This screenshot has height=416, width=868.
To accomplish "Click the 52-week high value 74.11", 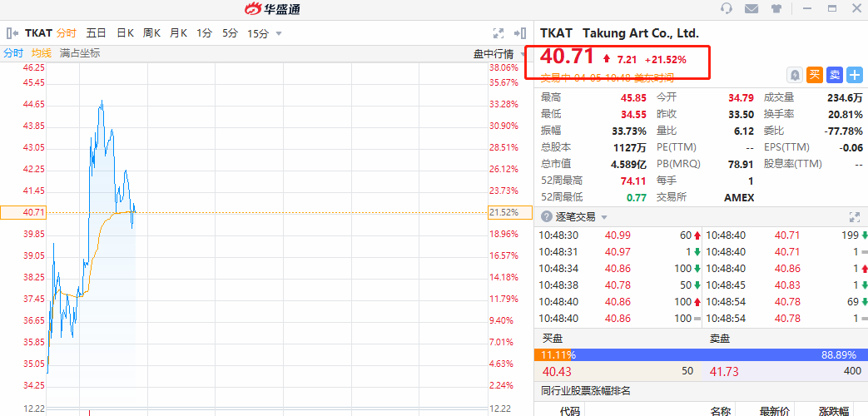I will 633,181.
